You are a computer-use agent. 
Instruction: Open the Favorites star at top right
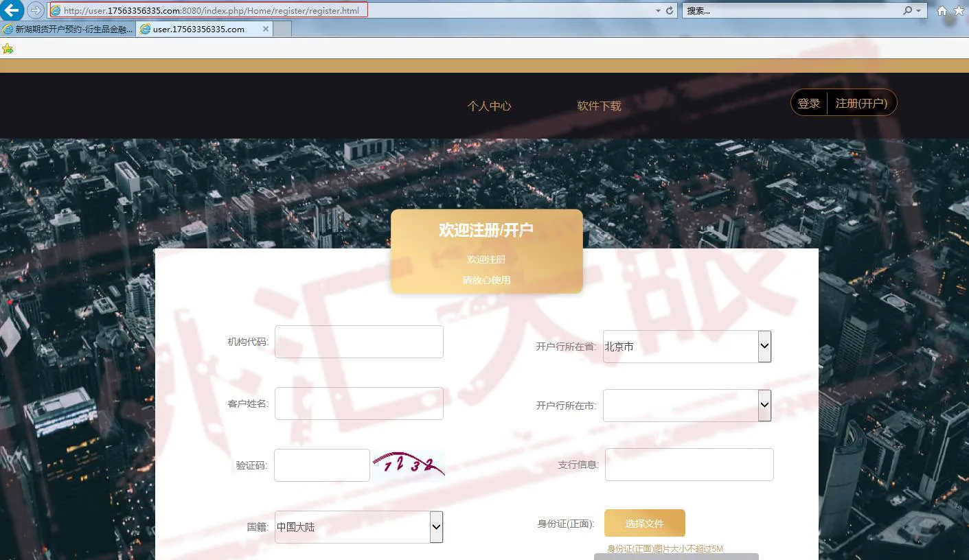[959, 10]
